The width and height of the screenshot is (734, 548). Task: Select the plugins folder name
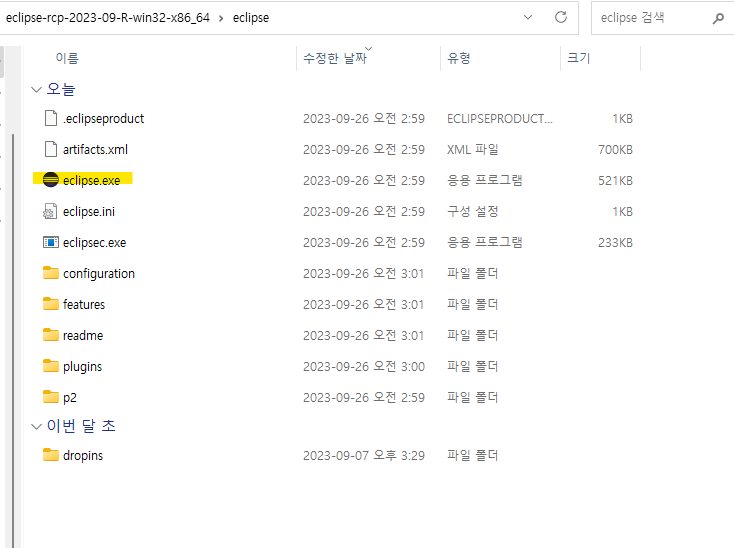click(82, 366)
